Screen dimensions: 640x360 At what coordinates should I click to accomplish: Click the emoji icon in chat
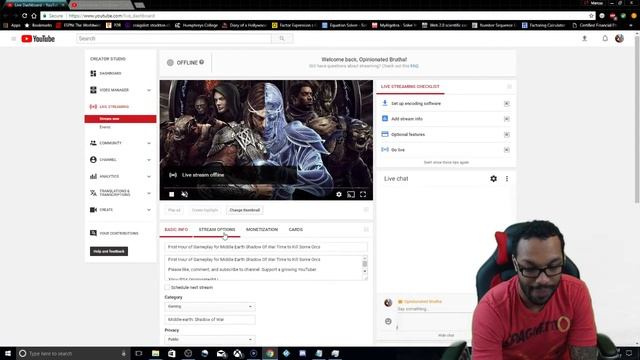388,322
